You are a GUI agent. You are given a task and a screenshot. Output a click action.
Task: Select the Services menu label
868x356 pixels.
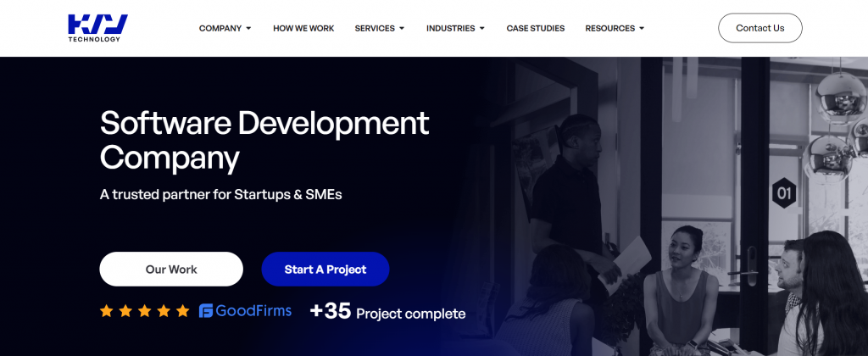pyautogui.click(x=375, y=28)
